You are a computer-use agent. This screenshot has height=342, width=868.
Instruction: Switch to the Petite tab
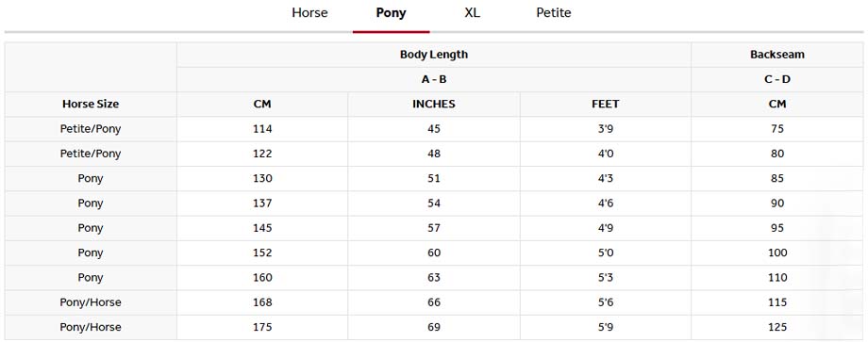554,12
